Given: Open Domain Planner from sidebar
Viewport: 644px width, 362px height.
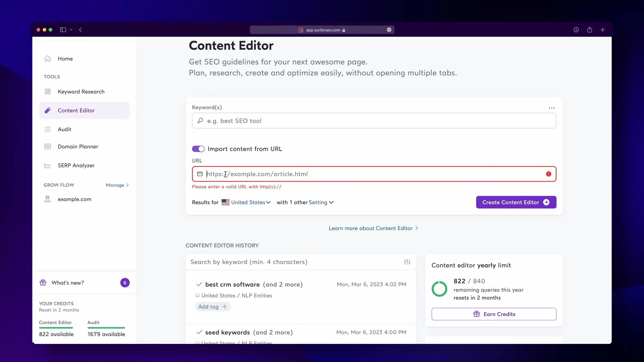Looking at the screenshot, I should click(78, 146).
